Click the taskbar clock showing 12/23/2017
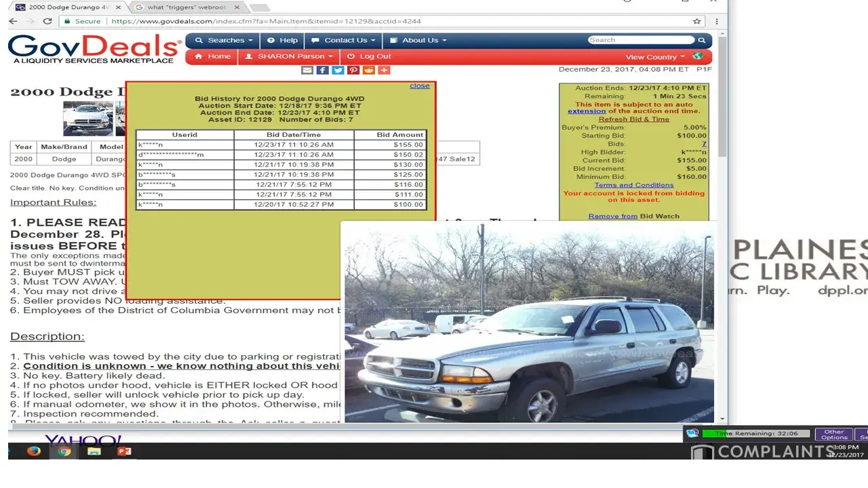This screenshot has height=488, width=868. (x=846, y=451)
